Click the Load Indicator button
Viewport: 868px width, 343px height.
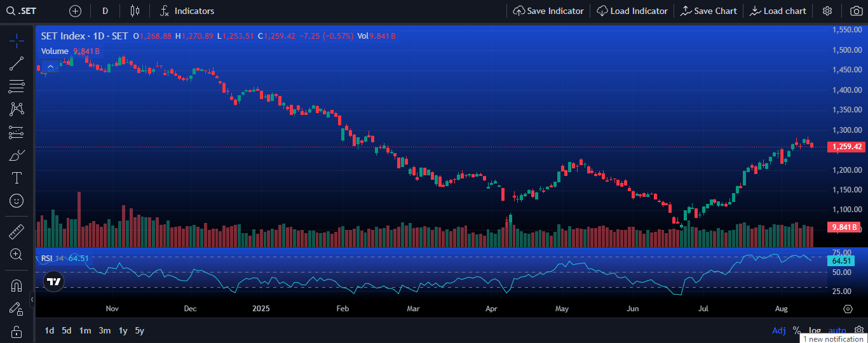coord(632,11)
